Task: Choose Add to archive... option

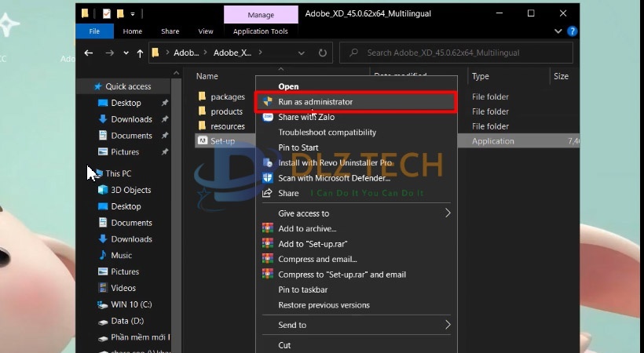Action: [307, 228]
